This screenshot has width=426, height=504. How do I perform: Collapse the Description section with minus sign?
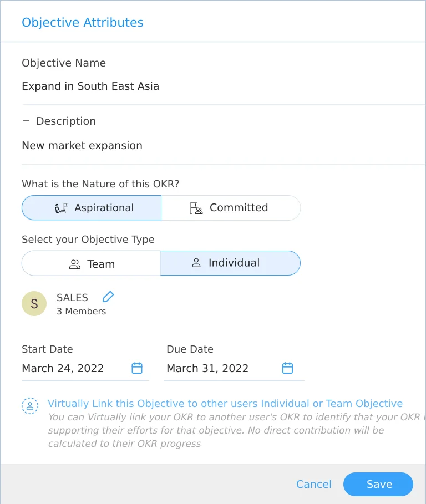(x=26, y=121)
